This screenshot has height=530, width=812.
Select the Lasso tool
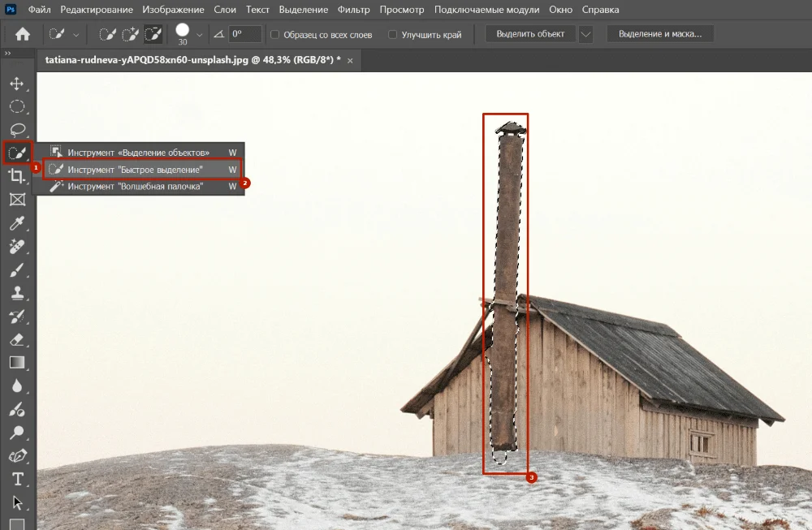[17, 130]
